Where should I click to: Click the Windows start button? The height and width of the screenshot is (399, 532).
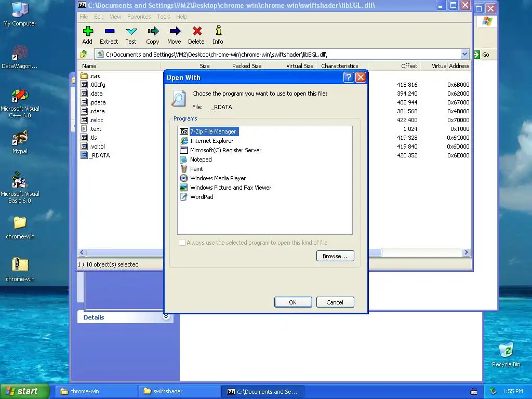pyautogui.click(x=24, y=391)
